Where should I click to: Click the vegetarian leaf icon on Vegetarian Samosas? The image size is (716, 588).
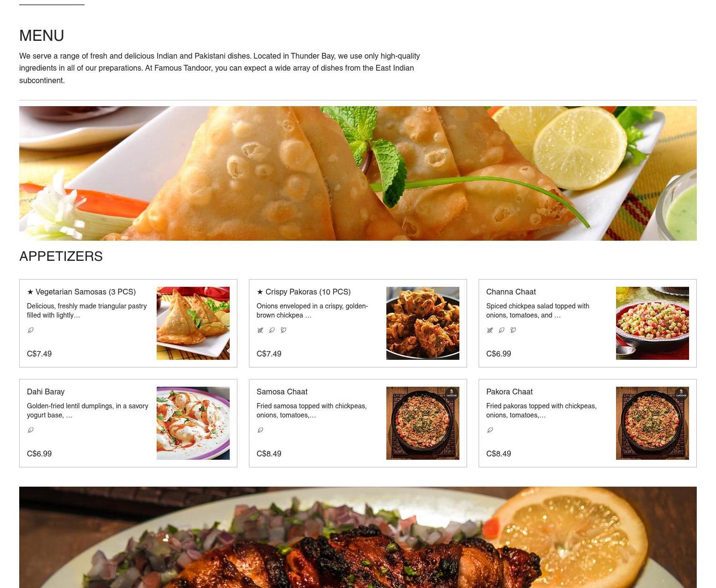point(30,330)
